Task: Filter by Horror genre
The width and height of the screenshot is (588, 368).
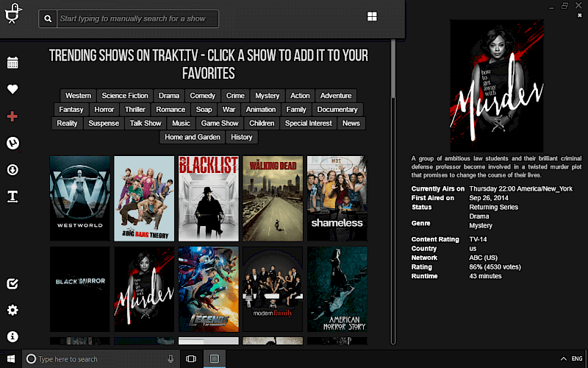Action: [104, 110]
